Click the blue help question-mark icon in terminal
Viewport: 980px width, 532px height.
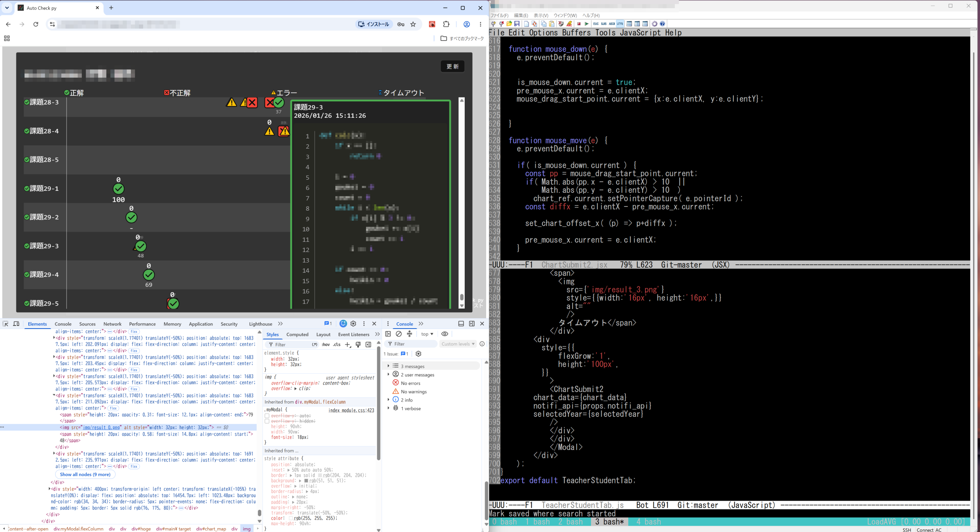[662, 24]
